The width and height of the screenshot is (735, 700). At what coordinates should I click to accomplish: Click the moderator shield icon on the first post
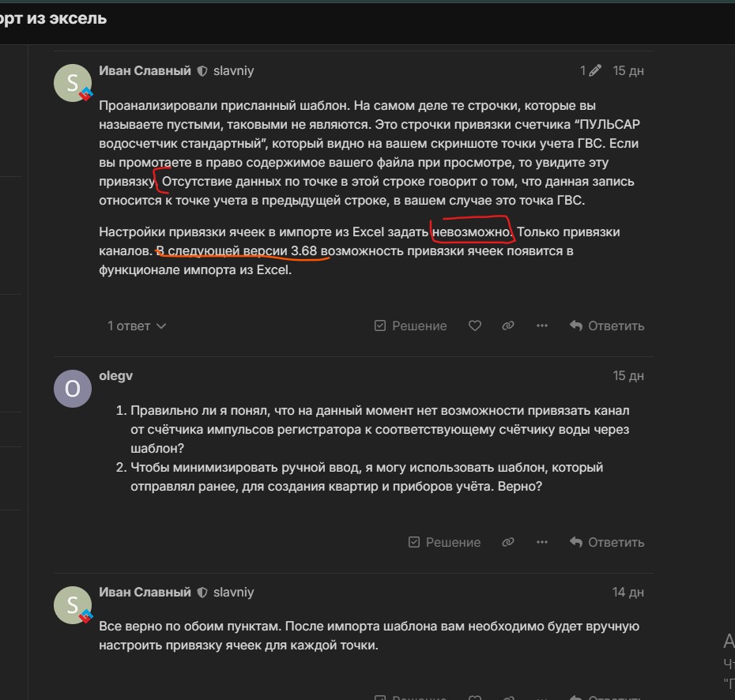[x=202, y=71]
